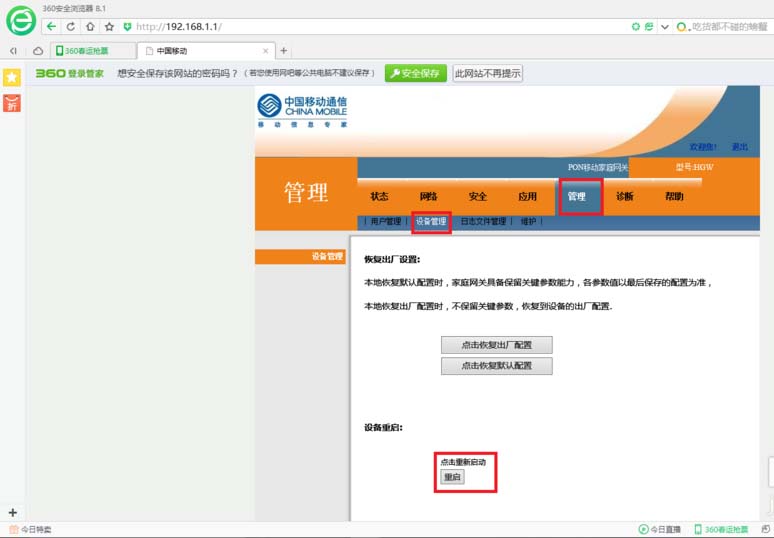Click 360春运抢票 in status bar
The height and width of the screenshot is (538, 774).
point(721,530)
